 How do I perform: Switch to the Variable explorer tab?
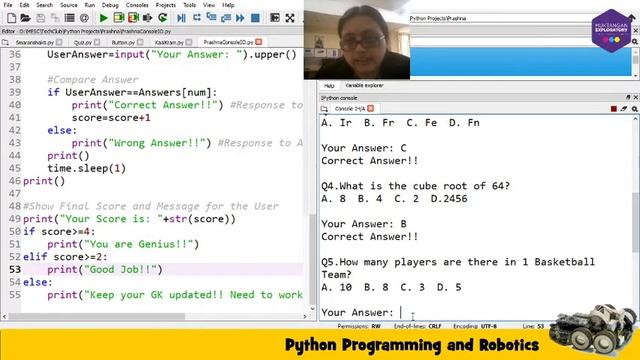(x=364, y=86)
